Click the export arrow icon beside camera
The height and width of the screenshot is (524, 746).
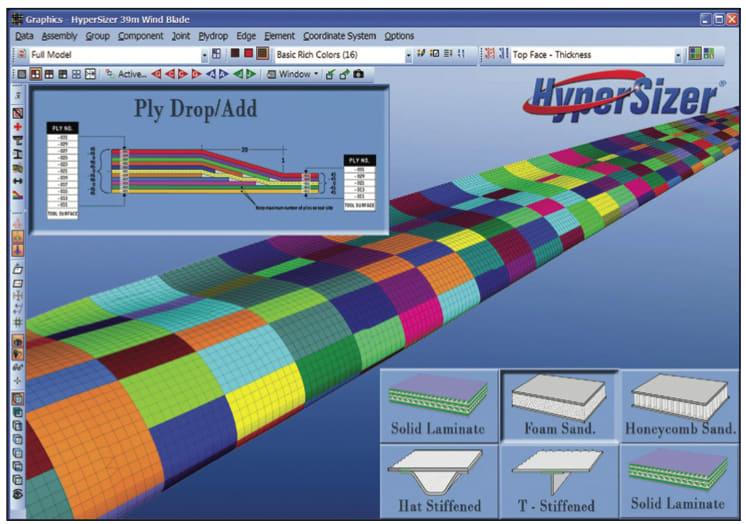(344, 74)
